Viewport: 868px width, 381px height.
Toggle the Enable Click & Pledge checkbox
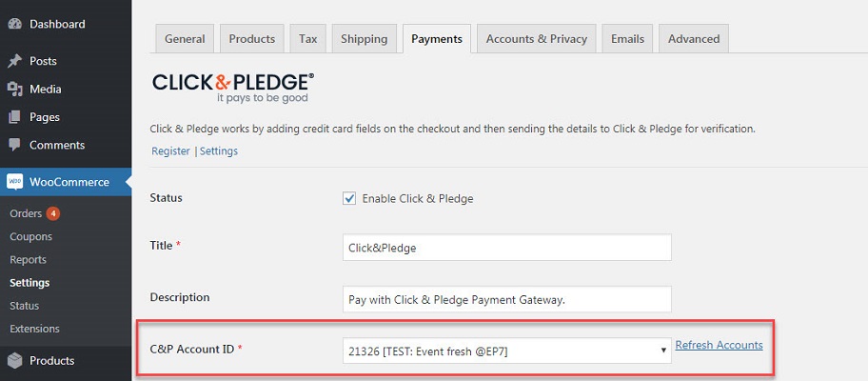tap(349, 198)
